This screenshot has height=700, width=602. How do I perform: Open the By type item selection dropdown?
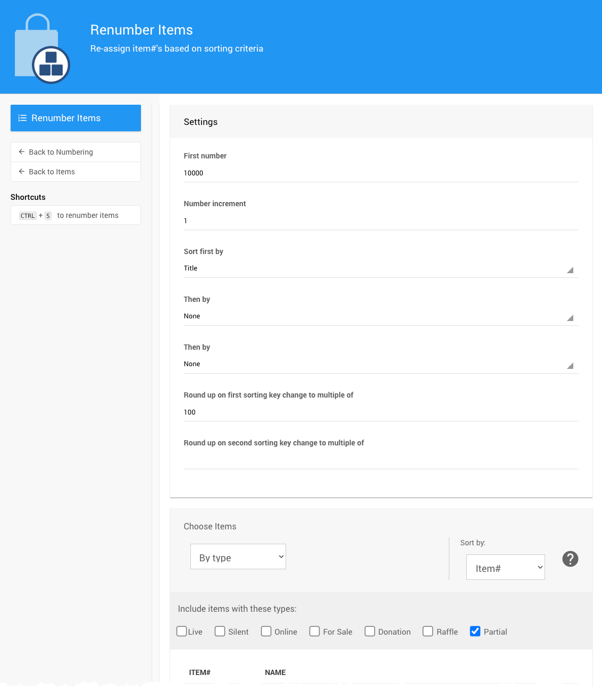238,556
